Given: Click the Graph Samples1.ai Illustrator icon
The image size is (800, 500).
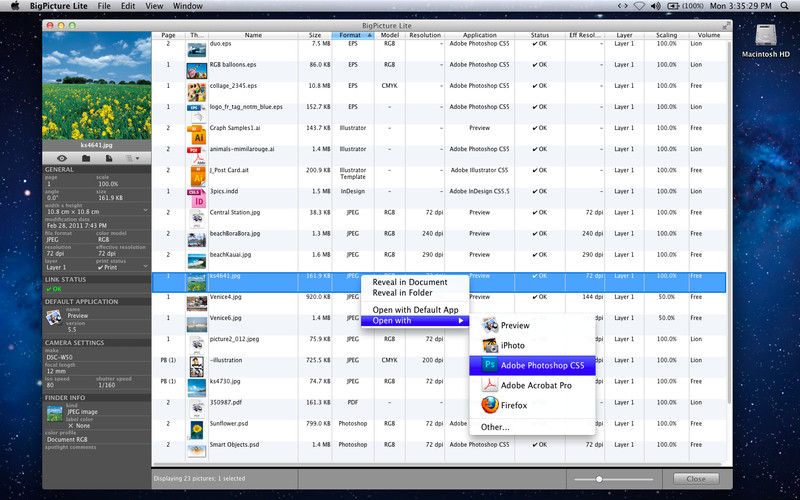Looking at the screenshot, I should pos(196,134).
